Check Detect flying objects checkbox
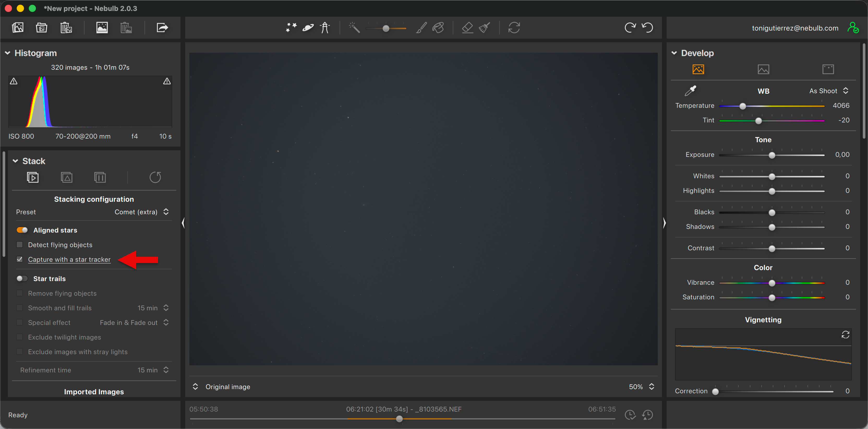Image resolution: width=868 pixels, height=429 pixels. [x=20, y=245]
